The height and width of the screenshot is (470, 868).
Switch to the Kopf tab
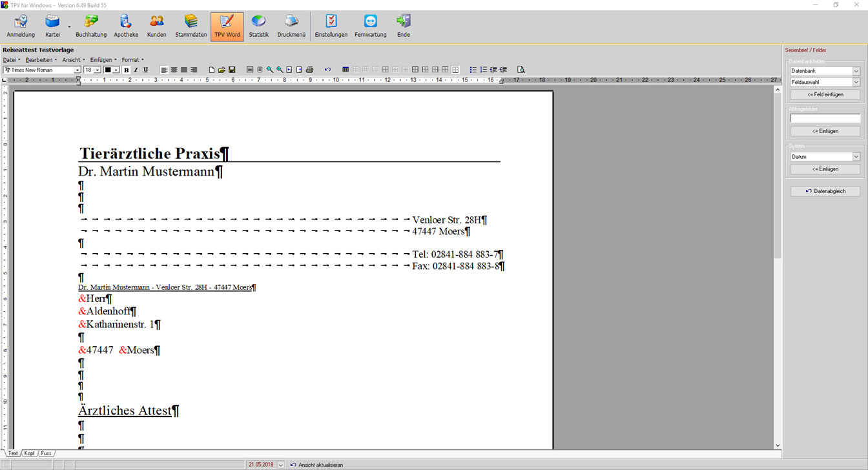(30, 453)
